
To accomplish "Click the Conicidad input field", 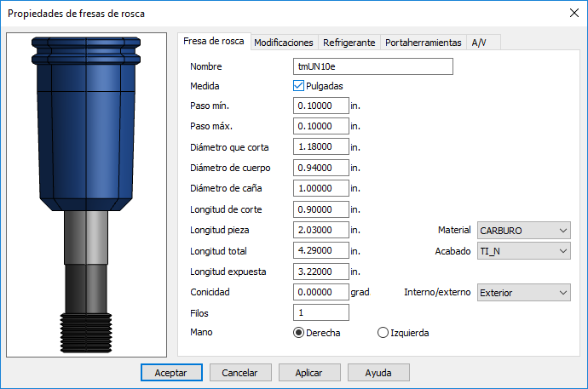I will [x=321, y=292].
